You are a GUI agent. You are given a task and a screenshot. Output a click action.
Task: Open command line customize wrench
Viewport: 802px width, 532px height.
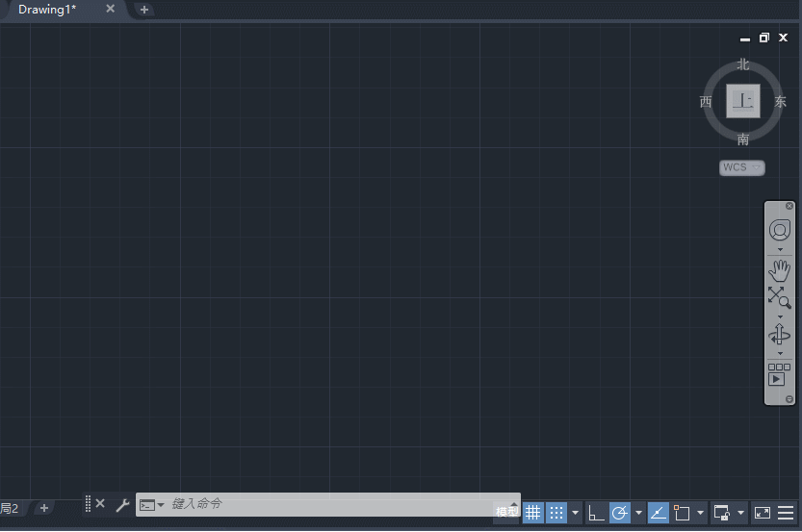(x=122, y=505)
